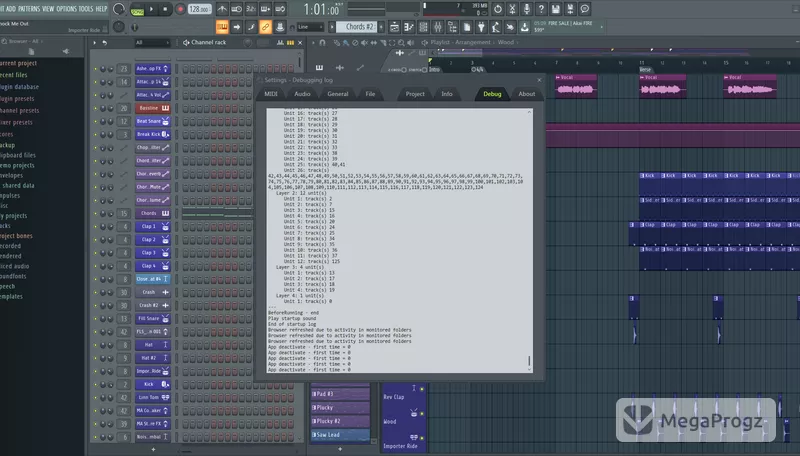Click 'Soundfonts' in browser
The width and height of the screenshot is (800, 456).
coord(13,276)
